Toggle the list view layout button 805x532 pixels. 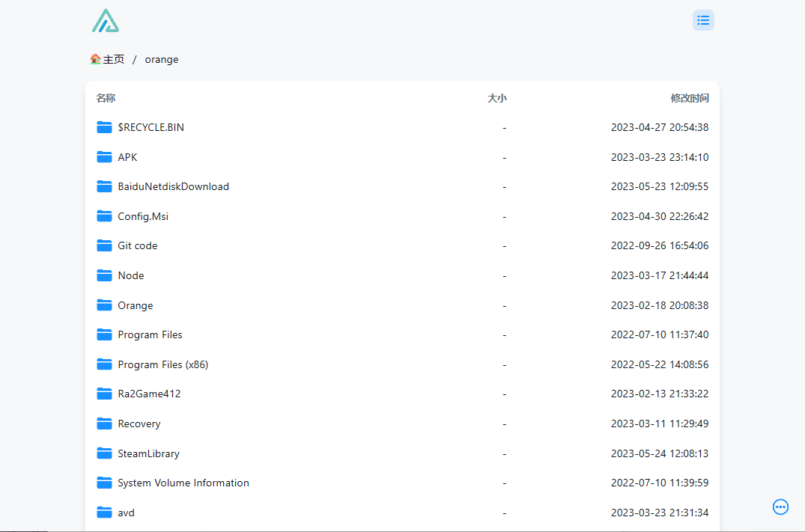[703, 20]
